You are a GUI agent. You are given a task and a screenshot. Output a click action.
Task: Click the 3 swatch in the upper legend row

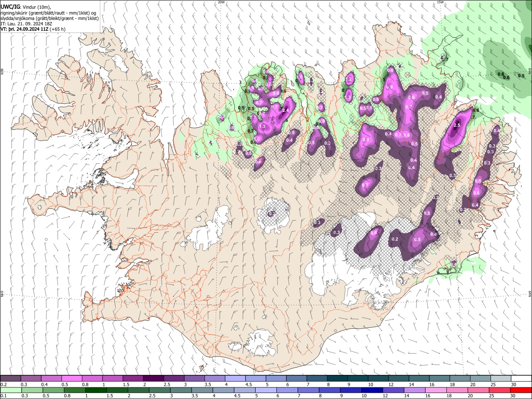[x=194, y=378]
